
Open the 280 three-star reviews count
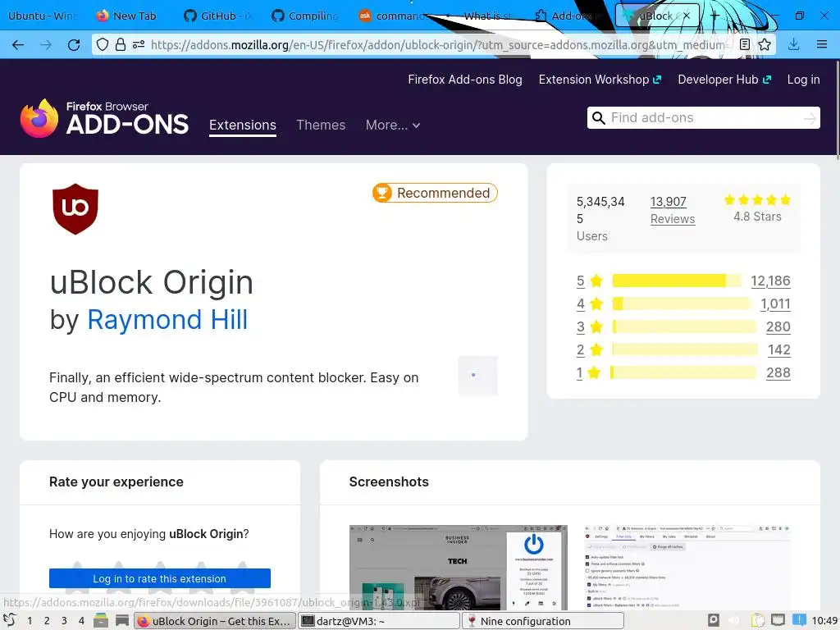click(x=778, y=326)
